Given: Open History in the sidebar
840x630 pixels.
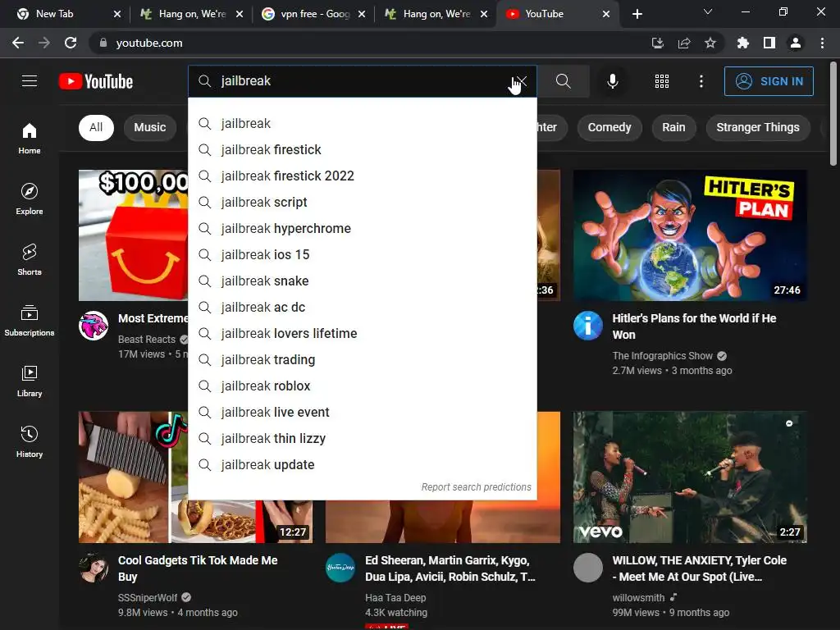Looking at the screenshot, I should [30, 442].
